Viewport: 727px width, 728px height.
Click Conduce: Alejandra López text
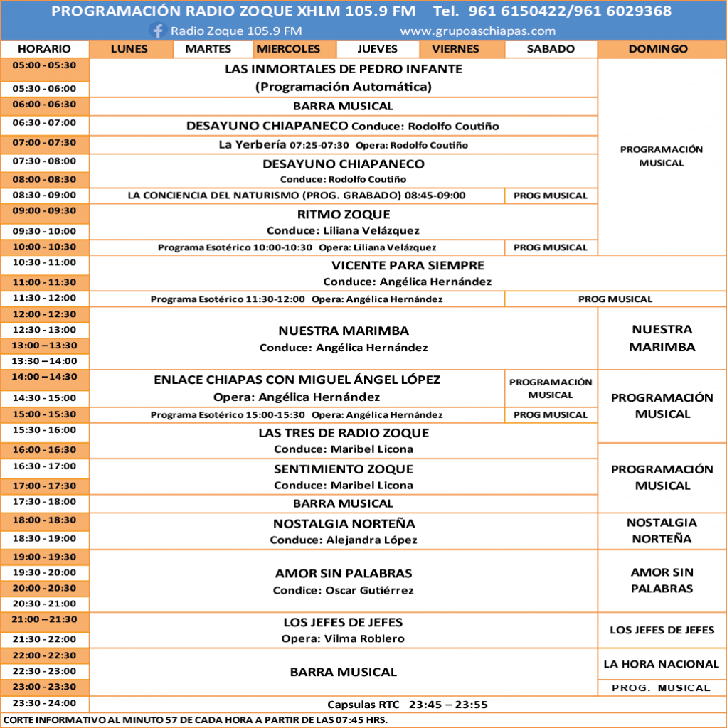[344, 540]
